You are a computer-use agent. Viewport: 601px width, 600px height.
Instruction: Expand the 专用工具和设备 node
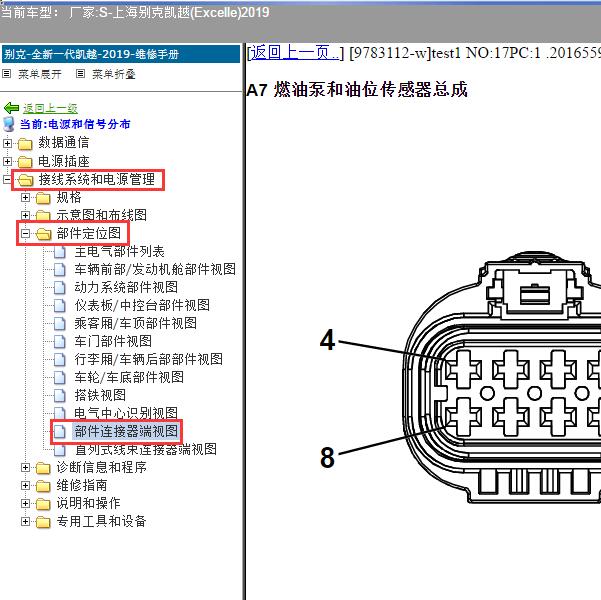(25, 521)
